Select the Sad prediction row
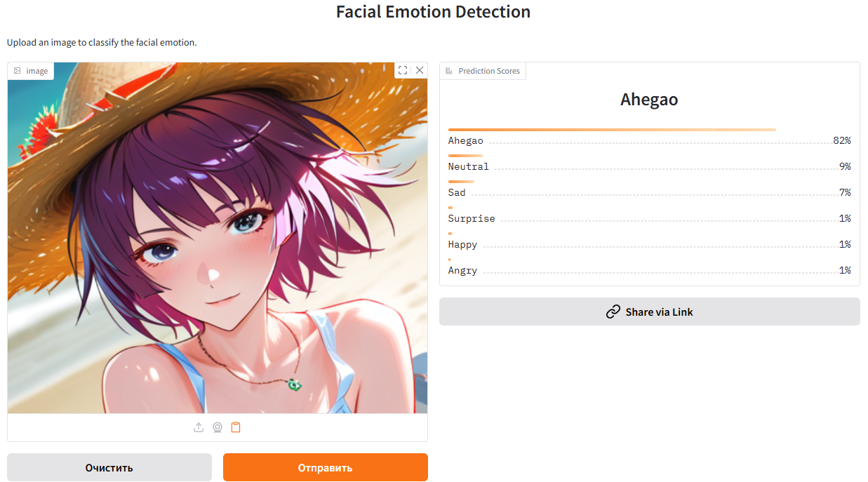The width and height of the screenshot is (868, 482). pyautogui.click(x=650, y=187)
